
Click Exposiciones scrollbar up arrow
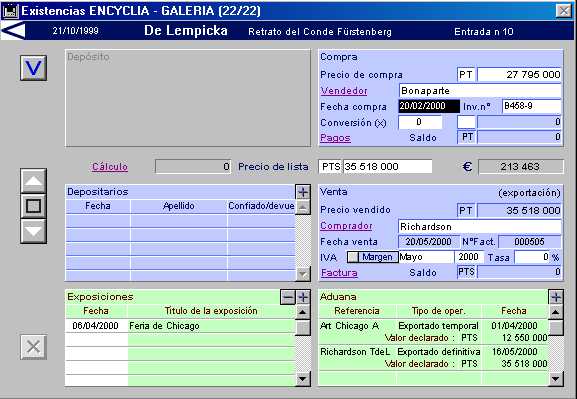(x=303, y=312)
